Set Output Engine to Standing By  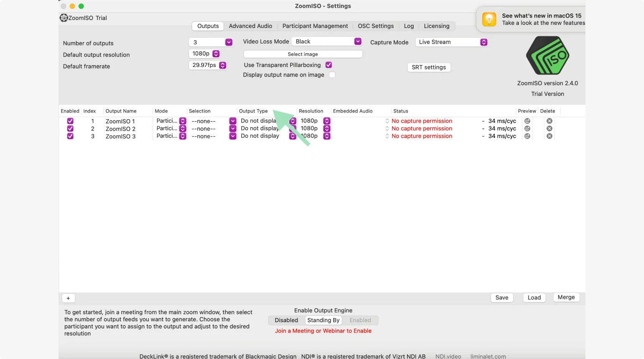pyautogui.click(x=323, y=321)
